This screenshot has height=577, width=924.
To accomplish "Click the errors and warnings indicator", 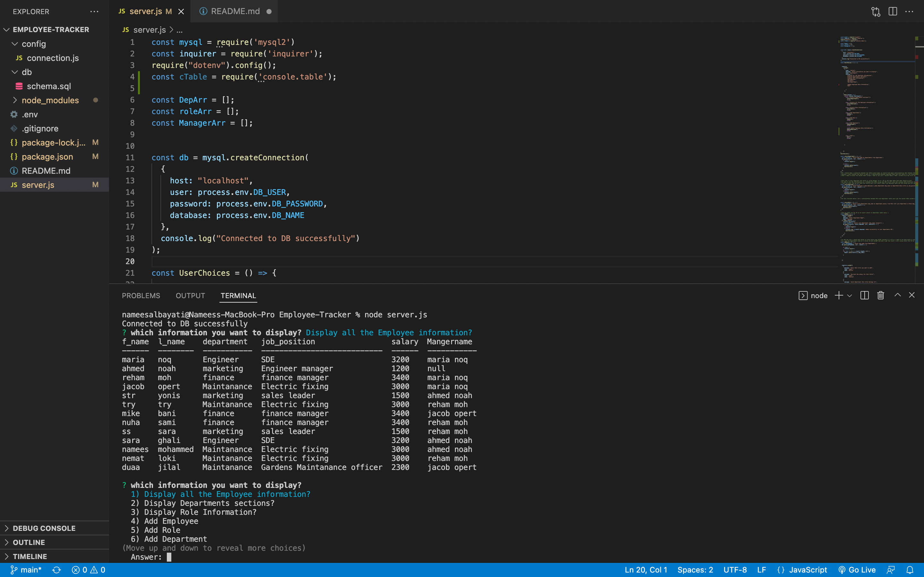I will click(88, 569).
